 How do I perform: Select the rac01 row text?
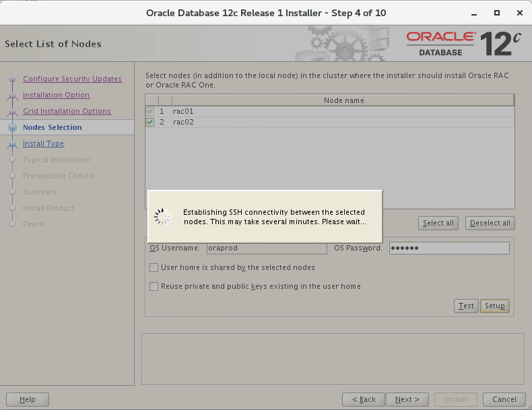tap(183, 111)
